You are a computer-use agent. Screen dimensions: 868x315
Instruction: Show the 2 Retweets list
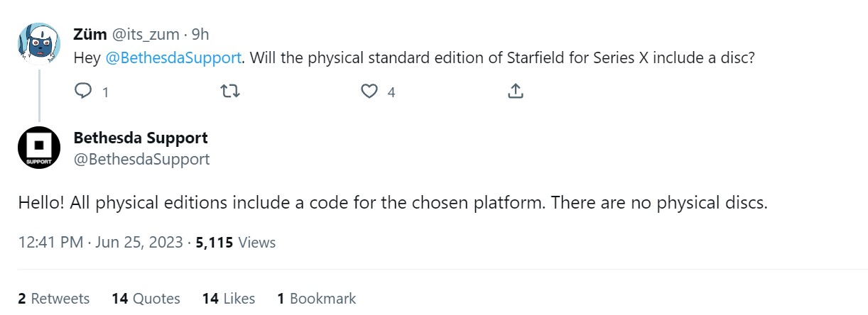tap(54, 299)
